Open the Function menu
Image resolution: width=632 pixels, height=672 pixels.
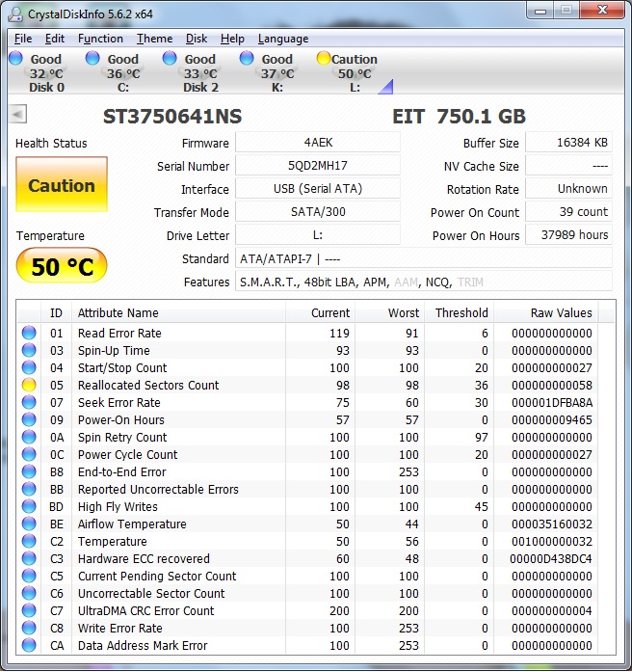pos(100,39)
